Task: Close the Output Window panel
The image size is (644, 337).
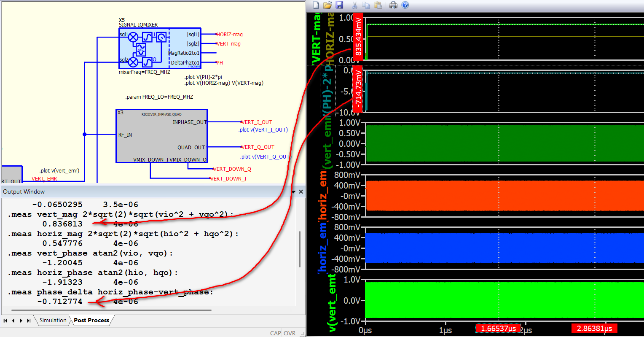Action: point(301,191)
